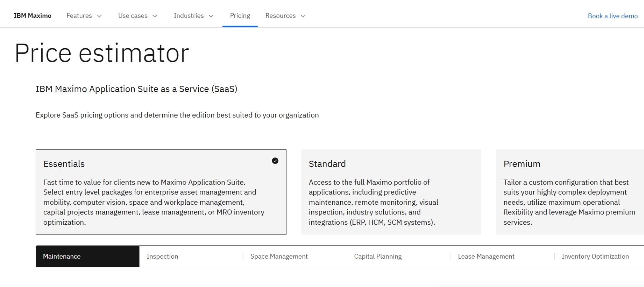Image resolution: width=644 pixels, height=287 pixels.
Task: Switch to the Inventory Optimization tab
Action: coord(599,256)
